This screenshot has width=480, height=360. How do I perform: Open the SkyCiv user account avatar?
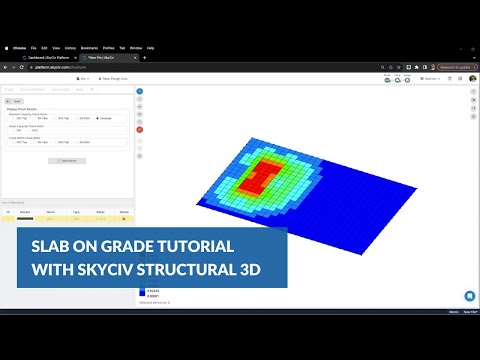pyautogui.click(x=472, y=79)
